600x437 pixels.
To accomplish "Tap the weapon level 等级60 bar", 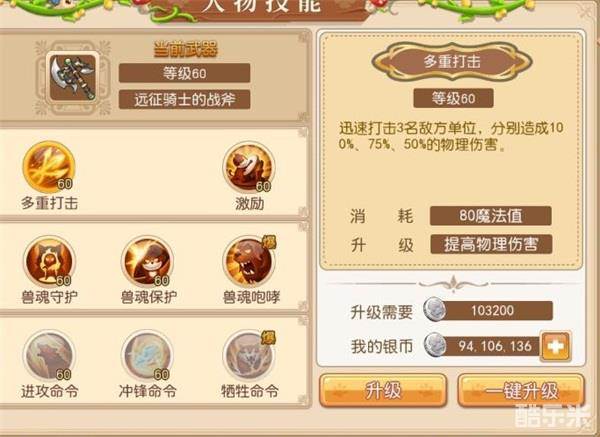I will pyautogui.click(x=184, y=73).
